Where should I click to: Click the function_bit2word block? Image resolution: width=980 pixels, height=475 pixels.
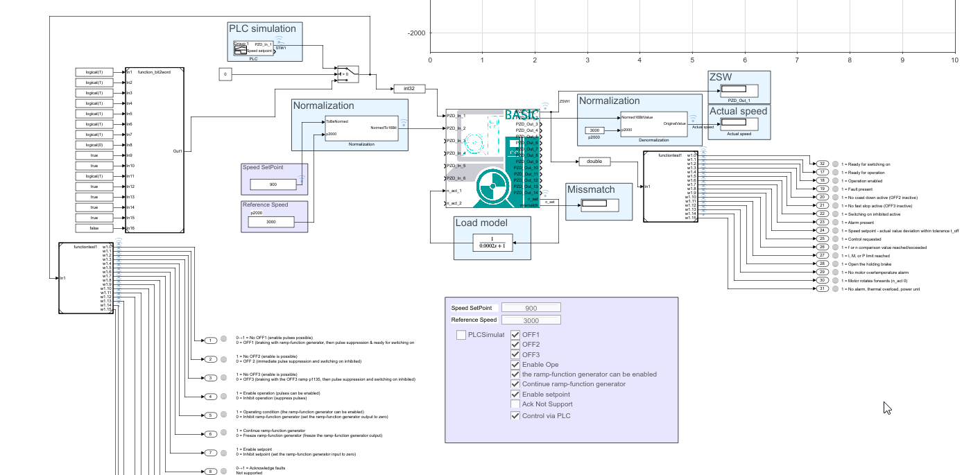point(154,150)
